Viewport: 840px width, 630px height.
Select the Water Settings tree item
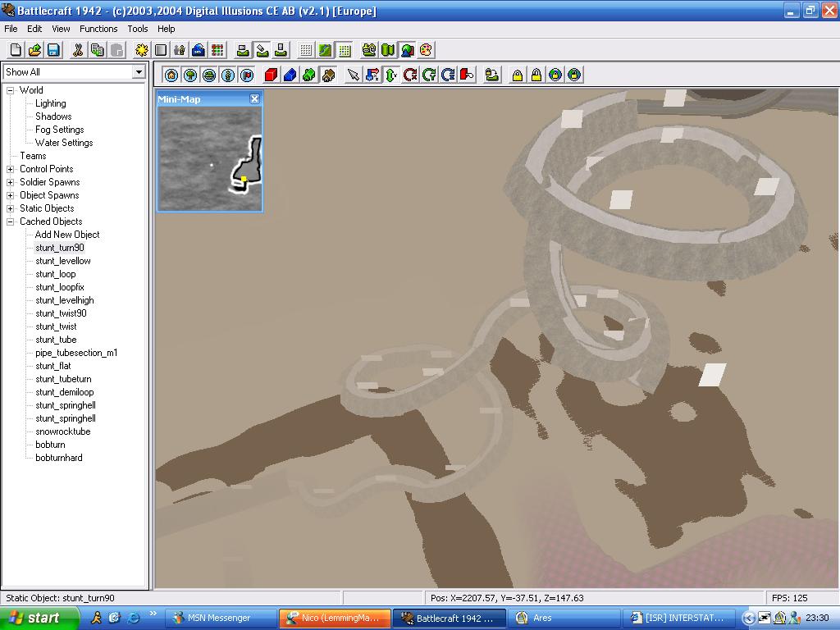tap(64, 143)
